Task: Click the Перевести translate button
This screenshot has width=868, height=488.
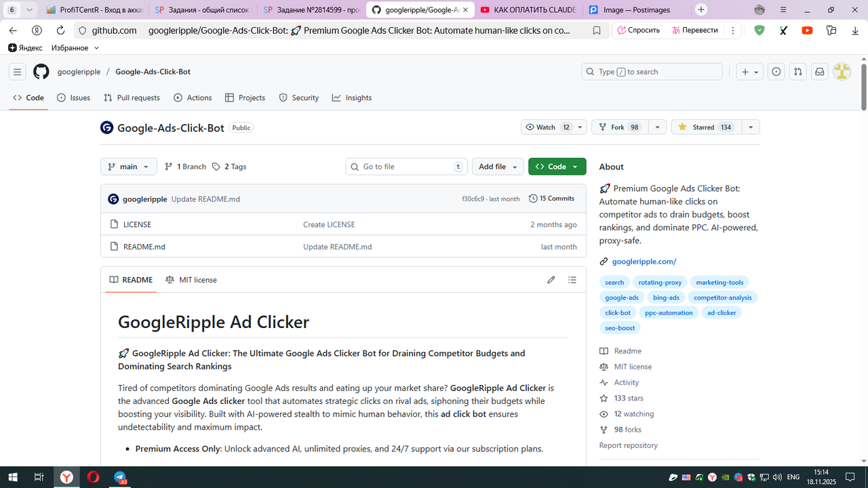Action: tap(695, 30)
